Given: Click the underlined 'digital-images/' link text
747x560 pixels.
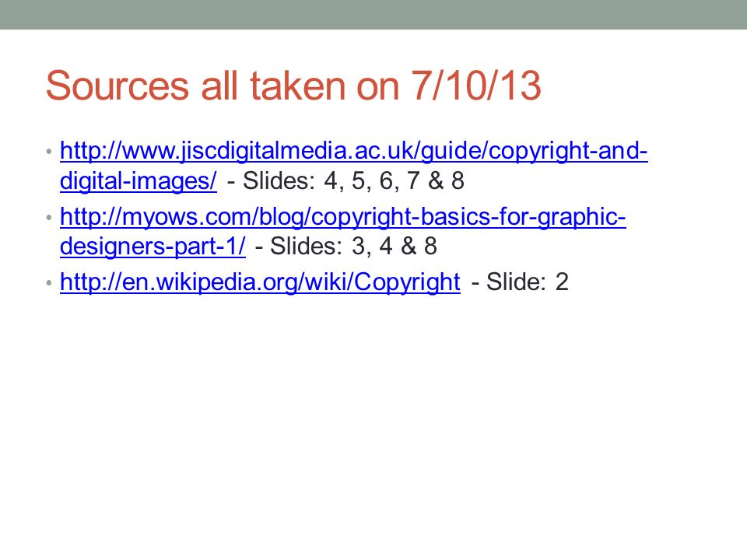Looking at the screenshot, I should 139,181.
